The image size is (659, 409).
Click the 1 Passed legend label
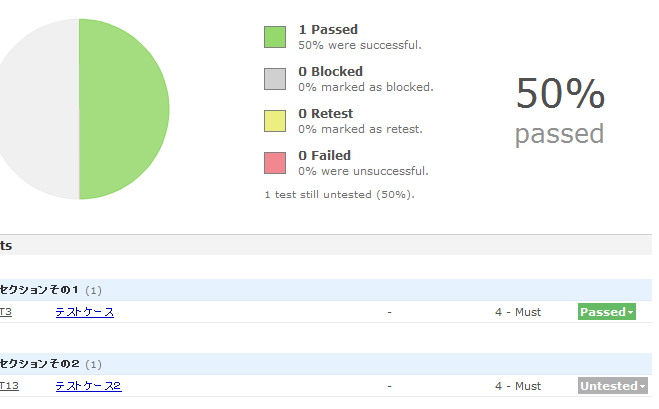(x=327, y=30)
